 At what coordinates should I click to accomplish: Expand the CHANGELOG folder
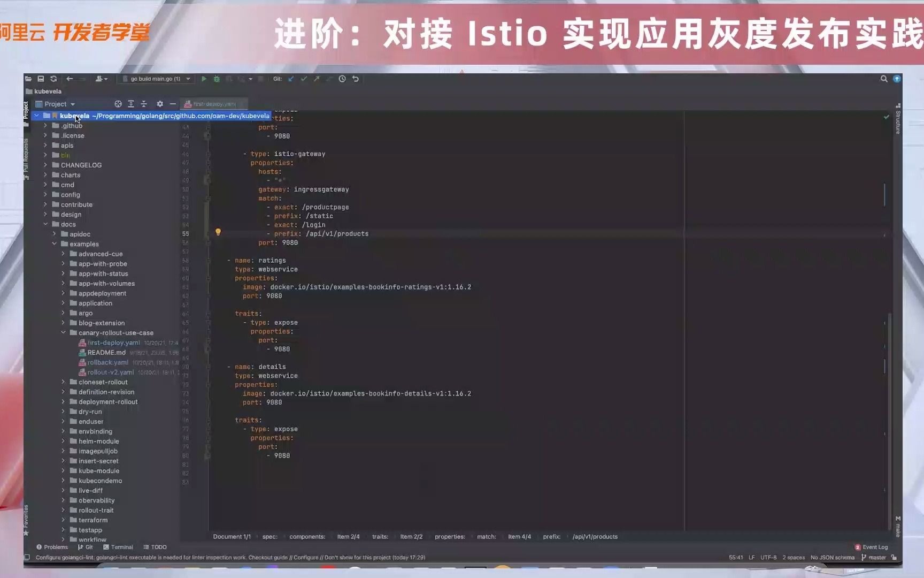tap(45, 165)
